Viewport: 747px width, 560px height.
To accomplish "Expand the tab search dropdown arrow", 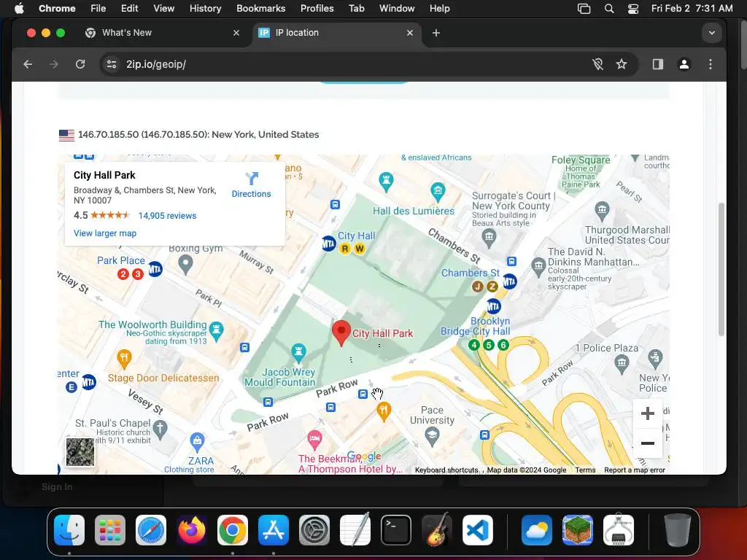I will (x=712, y=33).
